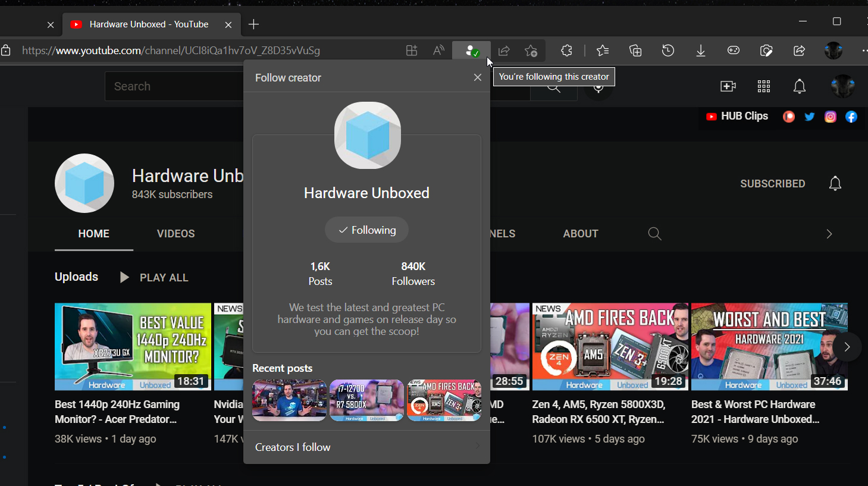Open the Downloads toolbar icon
The image size is (868, 486).
(701, 51)
